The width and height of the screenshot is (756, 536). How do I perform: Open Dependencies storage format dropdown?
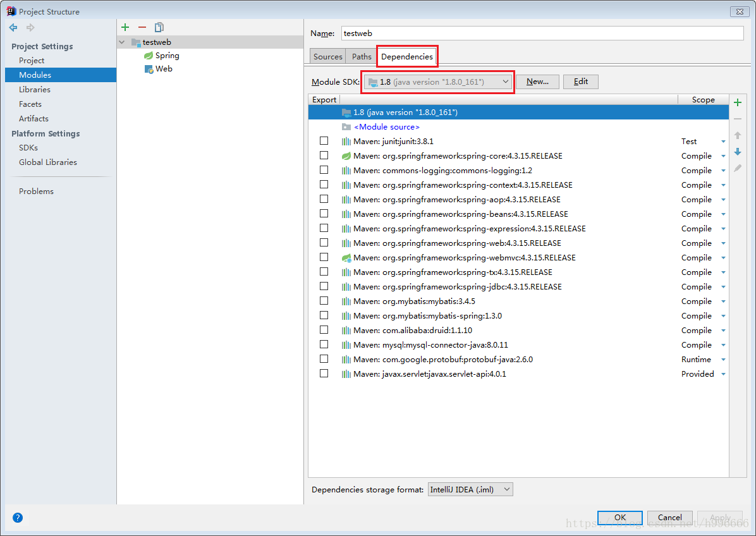pyautogui.click(x=470, y=490)
